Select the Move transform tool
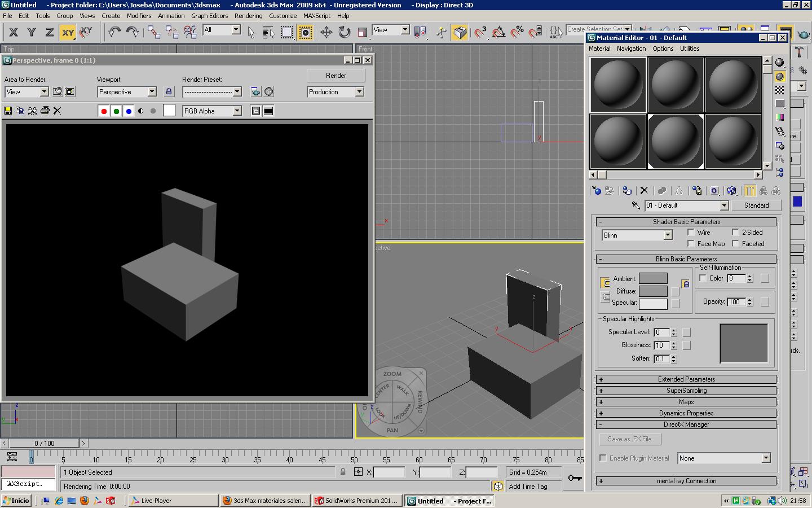 pos(326,32)
